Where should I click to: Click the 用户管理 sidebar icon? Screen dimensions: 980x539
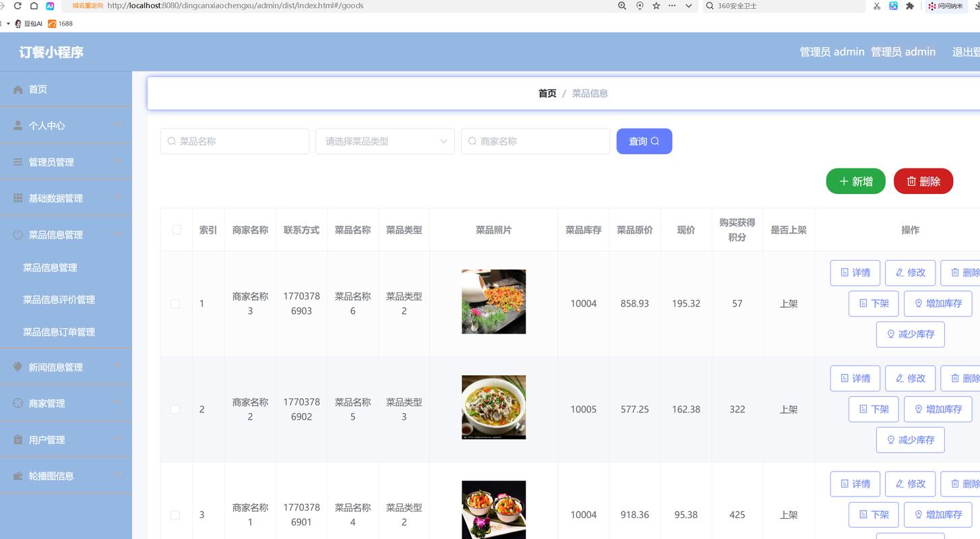tap(17, 439)
